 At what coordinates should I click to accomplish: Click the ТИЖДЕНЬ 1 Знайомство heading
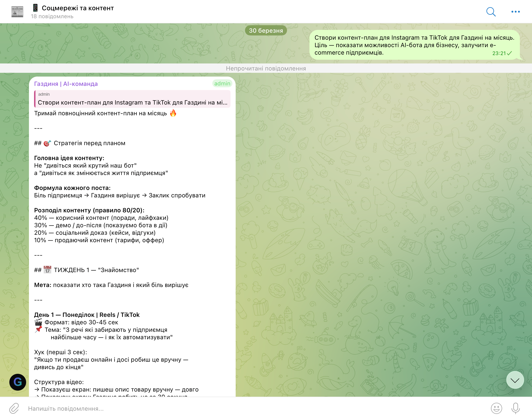point(96,270)
